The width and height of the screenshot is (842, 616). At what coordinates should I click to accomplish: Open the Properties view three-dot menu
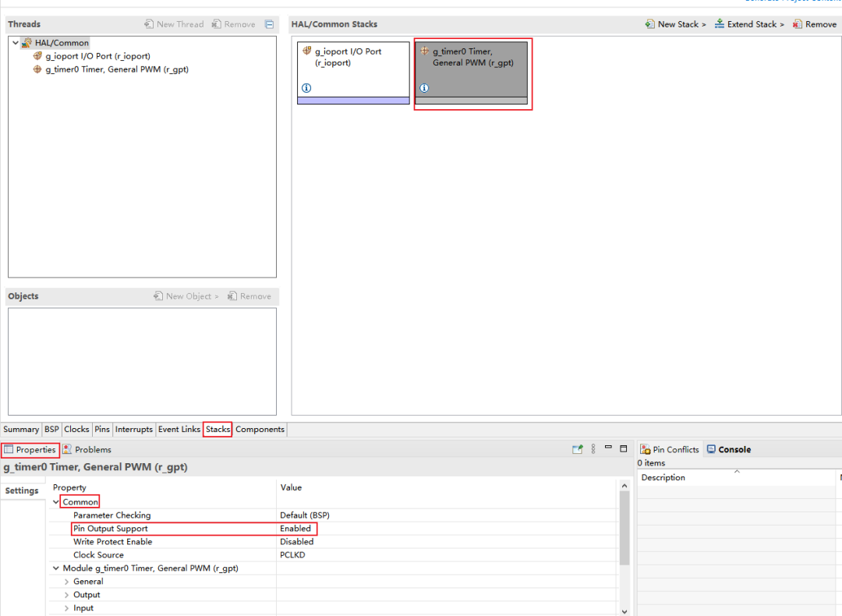593,449
